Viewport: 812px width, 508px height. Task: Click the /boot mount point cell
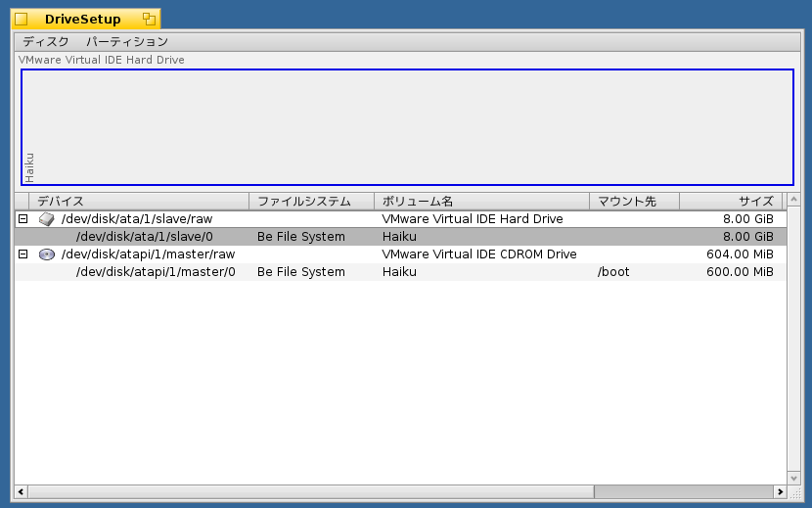pyautogui.click(x=613, y=272)
